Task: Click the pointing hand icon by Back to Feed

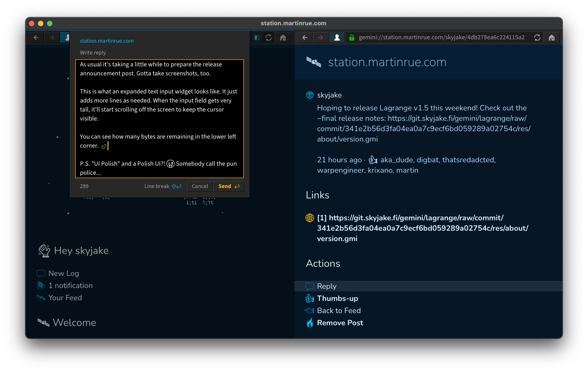Action: coord(309,310)
